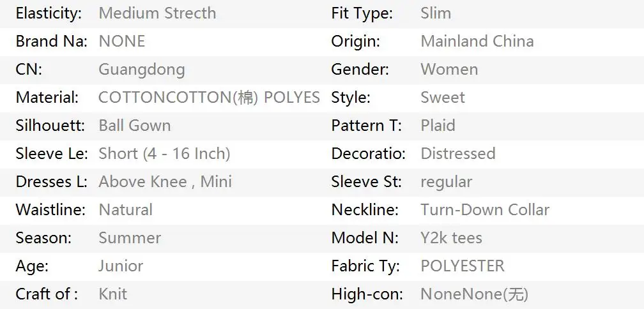This screenshot has height=309, width=644.
Task: Select the Slim fit type value
Action: point(436,13)
